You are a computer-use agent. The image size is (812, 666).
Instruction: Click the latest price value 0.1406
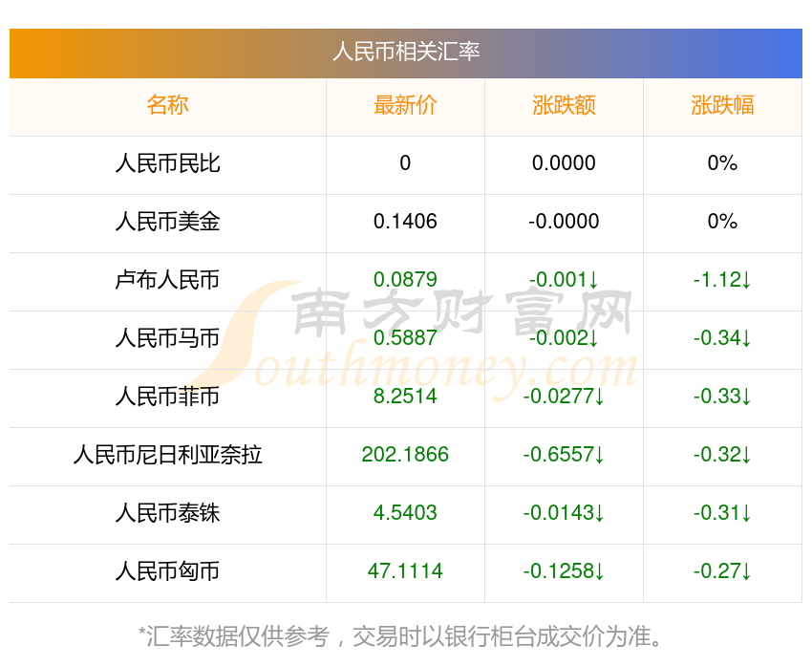(405, 222)
